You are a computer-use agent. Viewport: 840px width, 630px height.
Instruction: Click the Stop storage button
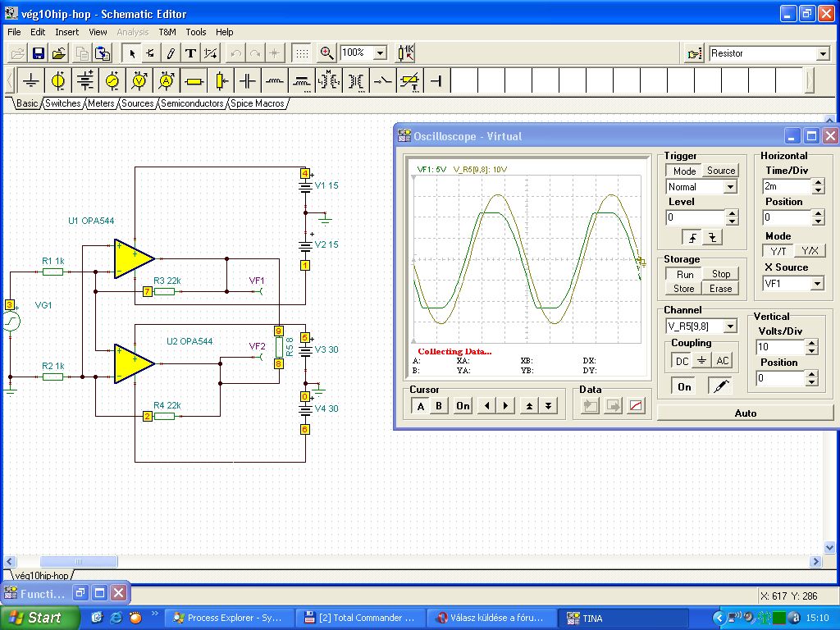tap(720, 274)
